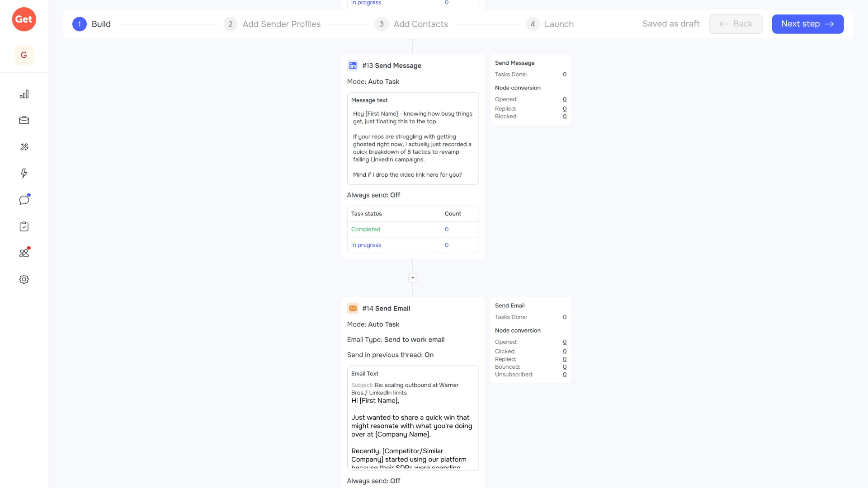Image resolution: width=868 pixels, height=488 pixels.
Task: Click the G workspace avatar
Action: [x=24, y=55]
